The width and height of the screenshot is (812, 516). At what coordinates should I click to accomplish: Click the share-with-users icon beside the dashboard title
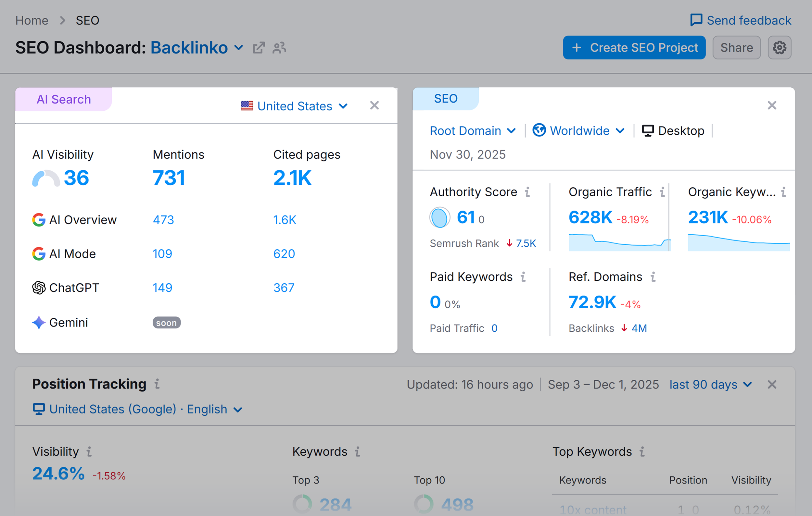pos(279,48)
